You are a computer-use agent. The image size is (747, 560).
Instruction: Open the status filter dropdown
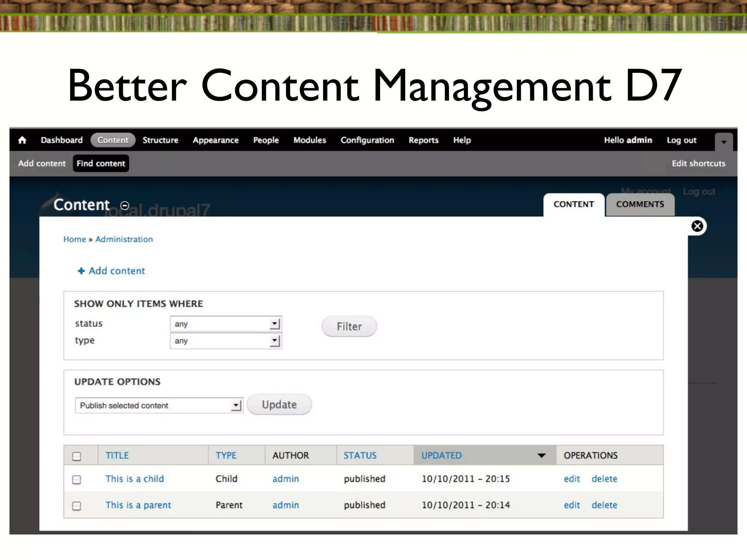tap(226, 324)
